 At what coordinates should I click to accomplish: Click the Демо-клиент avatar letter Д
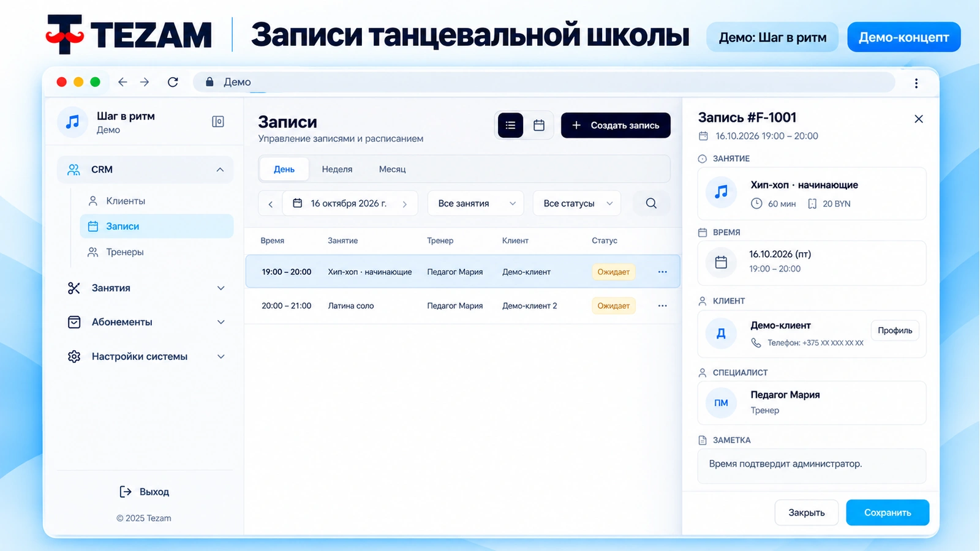(x=722, y=334)
